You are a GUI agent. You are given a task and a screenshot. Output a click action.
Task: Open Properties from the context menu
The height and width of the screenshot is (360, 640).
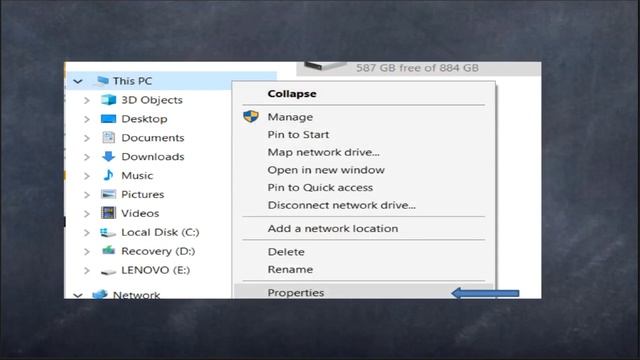(x=296, y=293)
